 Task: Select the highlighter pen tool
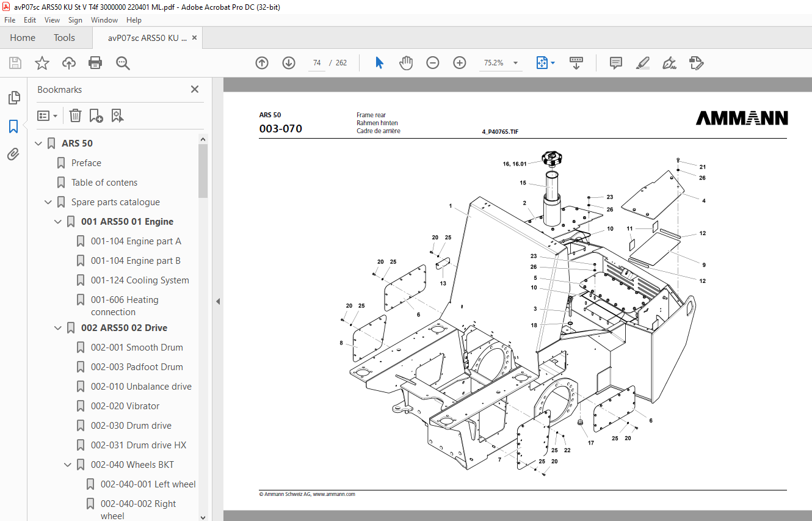642,63
